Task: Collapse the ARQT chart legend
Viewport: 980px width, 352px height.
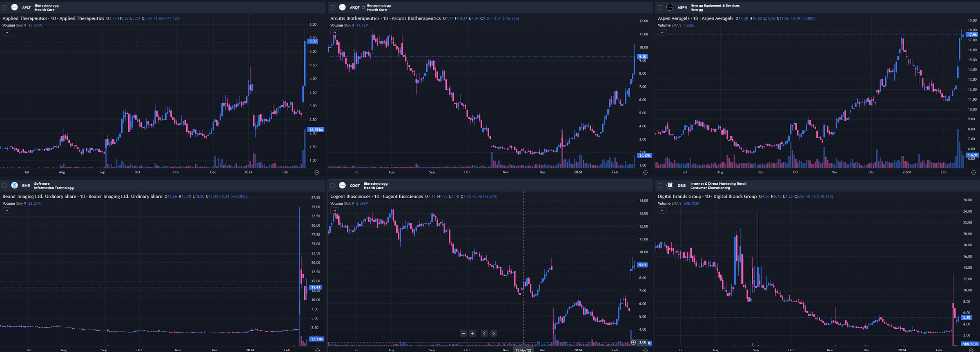Action: [x=334, y=32]
